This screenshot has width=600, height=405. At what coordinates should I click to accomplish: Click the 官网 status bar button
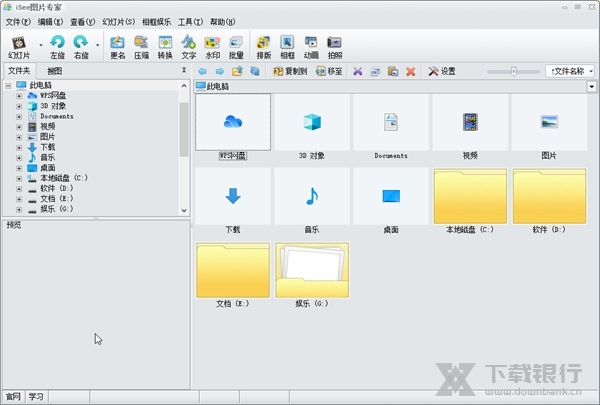coord(13,397)
